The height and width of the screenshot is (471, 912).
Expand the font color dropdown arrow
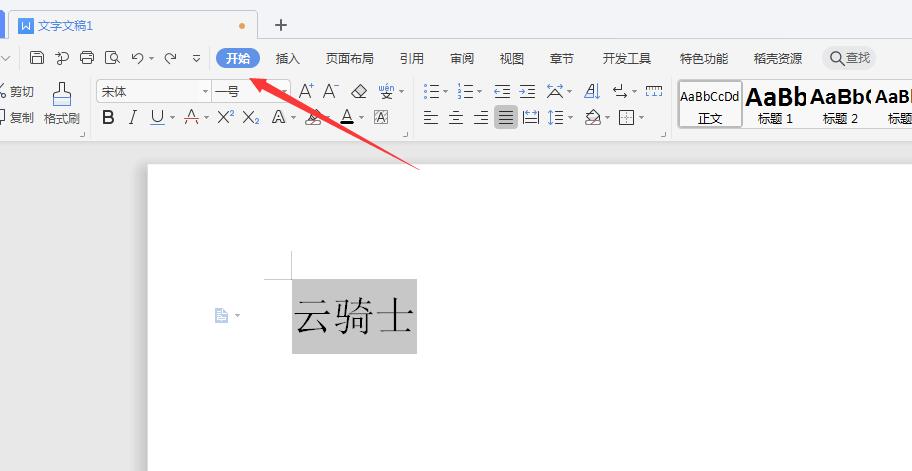(361, 118)
